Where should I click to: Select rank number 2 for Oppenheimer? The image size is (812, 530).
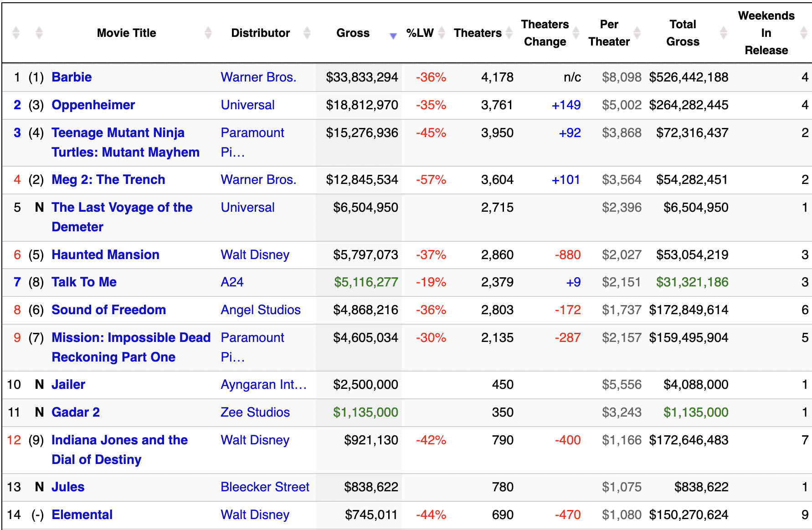tap(17, 105)
